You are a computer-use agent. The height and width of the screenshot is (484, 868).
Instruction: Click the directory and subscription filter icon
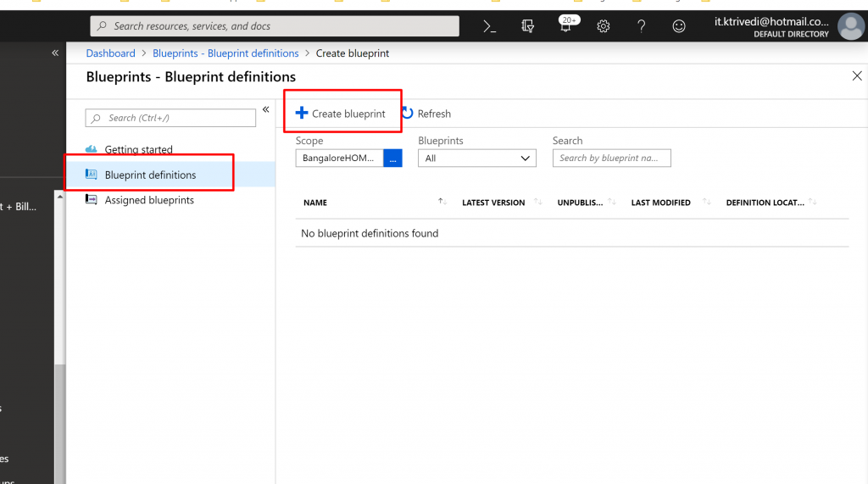coord(527,26)
